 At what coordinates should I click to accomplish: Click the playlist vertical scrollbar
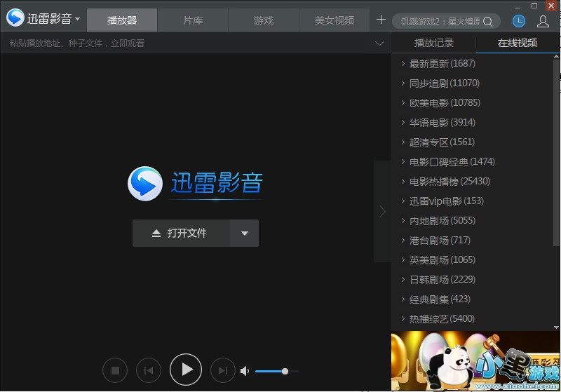(x=556, y=153)
